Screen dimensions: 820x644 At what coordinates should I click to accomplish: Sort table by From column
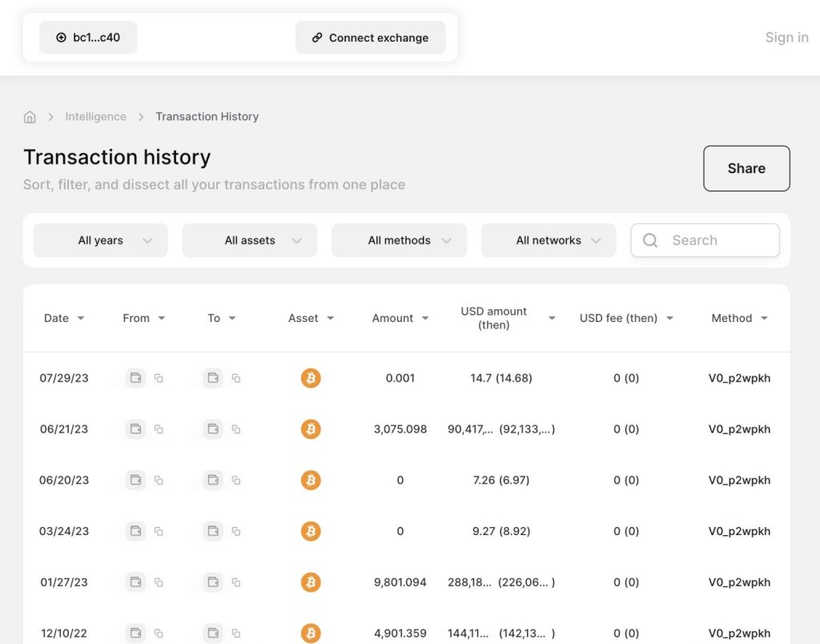click(144, 318)
